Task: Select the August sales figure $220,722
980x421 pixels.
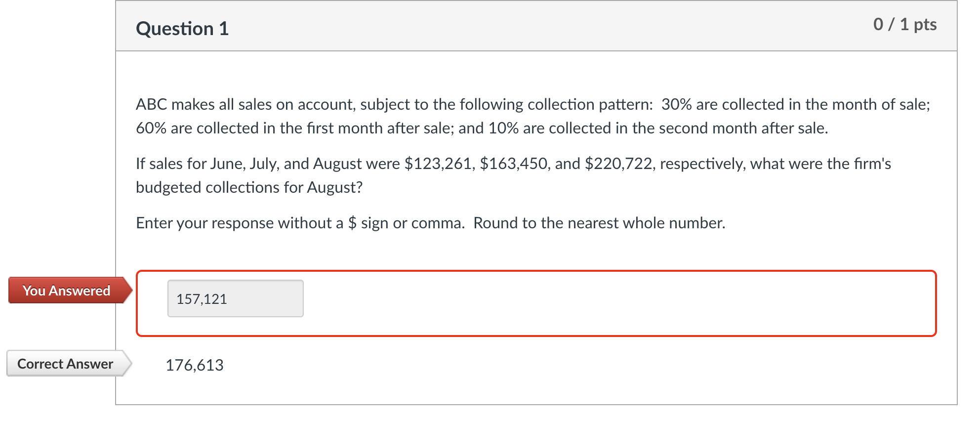Action: pyautogui.click(x=619, y=164)
